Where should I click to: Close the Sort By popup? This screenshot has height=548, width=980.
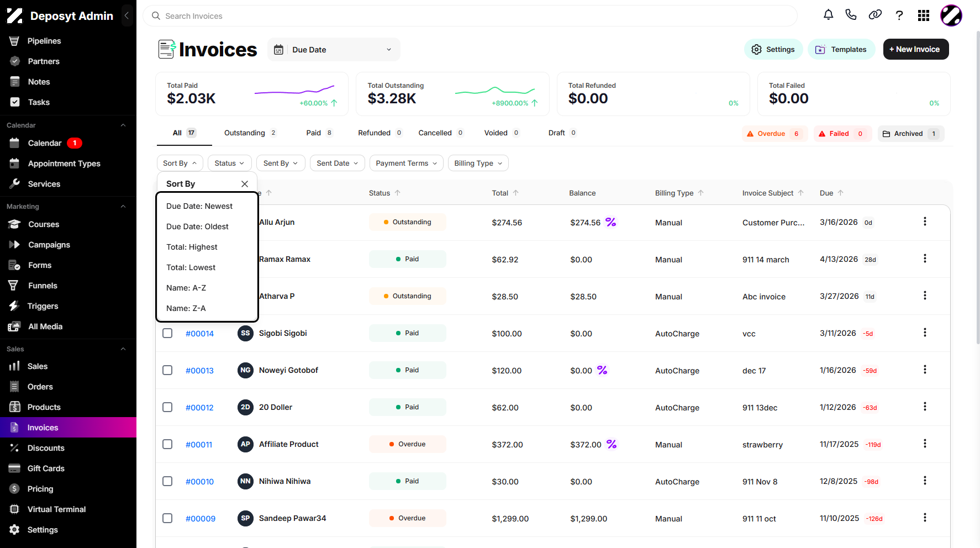point(245,184)
